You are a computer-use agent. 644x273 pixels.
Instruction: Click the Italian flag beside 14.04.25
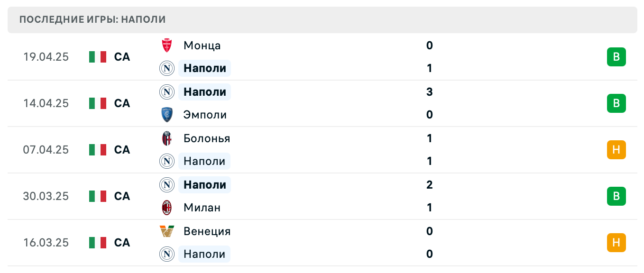pyautogui.click(x=98, y=103)
